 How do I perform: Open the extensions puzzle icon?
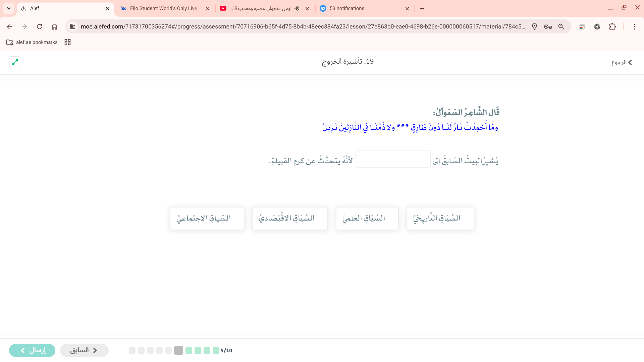[612, 26]
